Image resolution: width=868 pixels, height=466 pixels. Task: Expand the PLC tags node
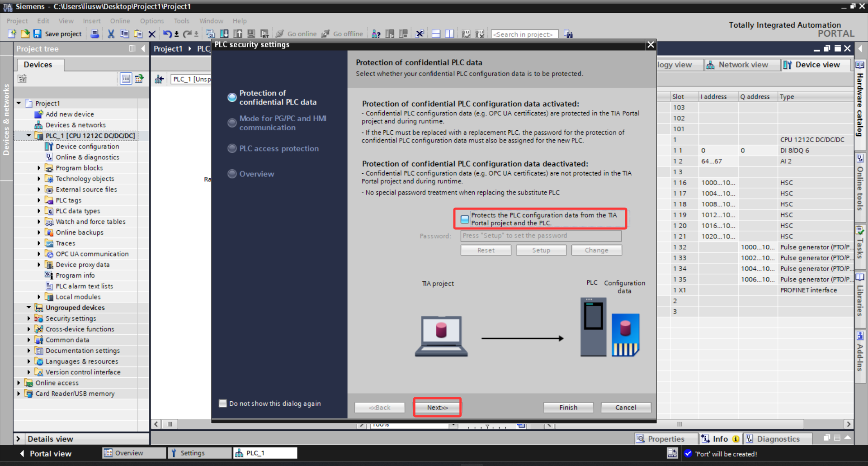coord(39,200)
